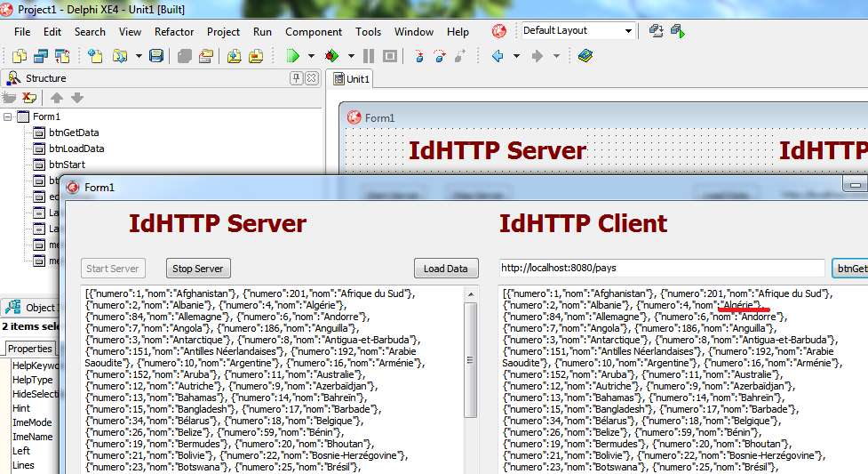Open Help contents book icon
The height and width of the screenshot is (474, 868).
[585, 56]
